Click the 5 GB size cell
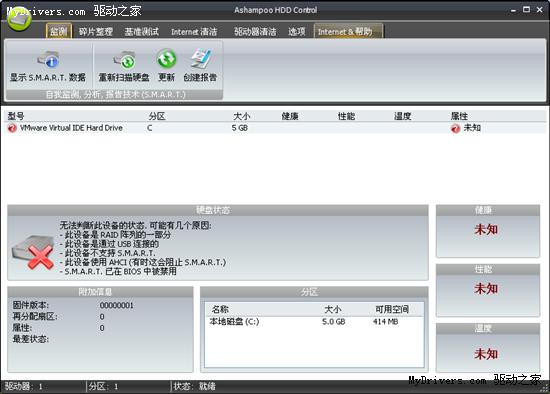550x394 pixels. [x=240, y=128]
